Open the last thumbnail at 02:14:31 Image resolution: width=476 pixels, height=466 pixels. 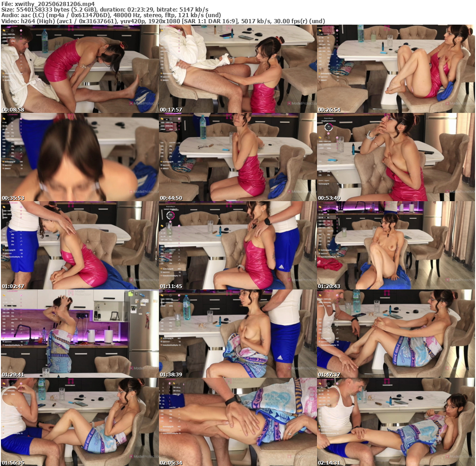click(x=396, y=422)
